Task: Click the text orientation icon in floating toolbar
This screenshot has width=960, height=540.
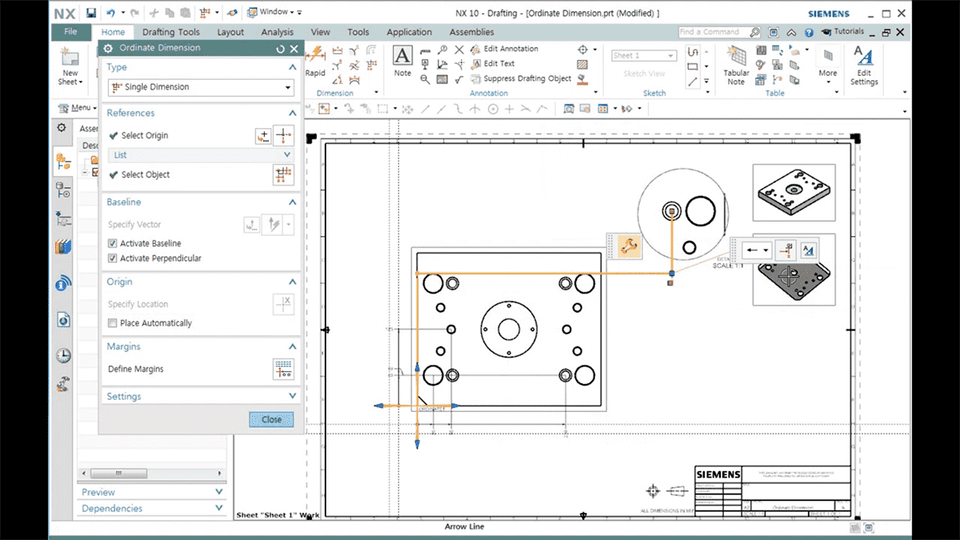Action: 808,250
